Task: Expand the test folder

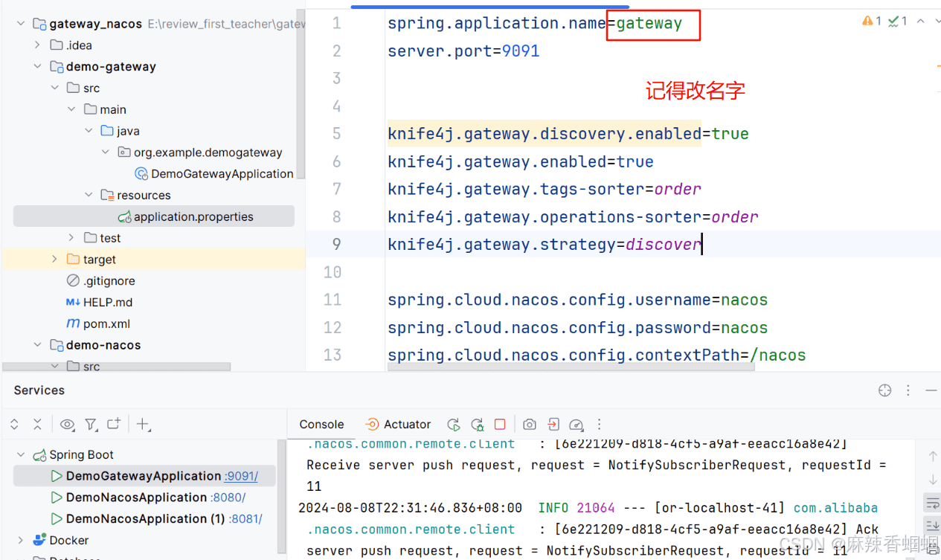Action: click(71, 238)
